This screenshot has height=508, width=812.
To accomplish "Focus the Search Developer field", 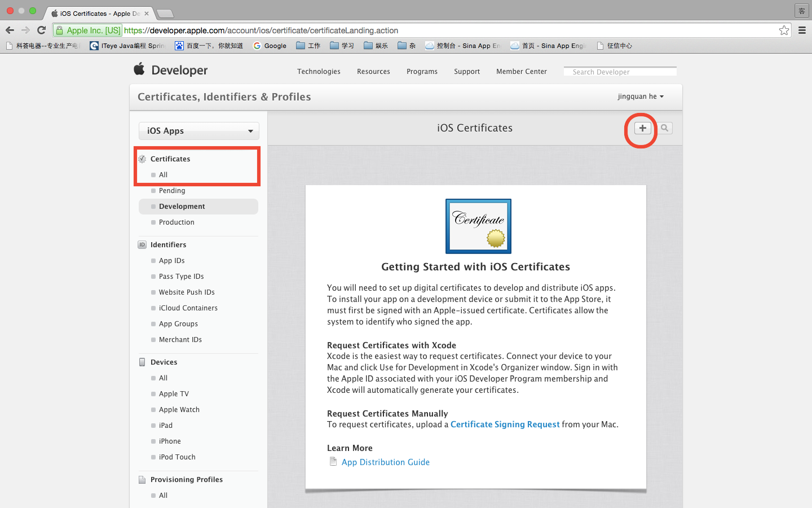I will coord(620,72).
